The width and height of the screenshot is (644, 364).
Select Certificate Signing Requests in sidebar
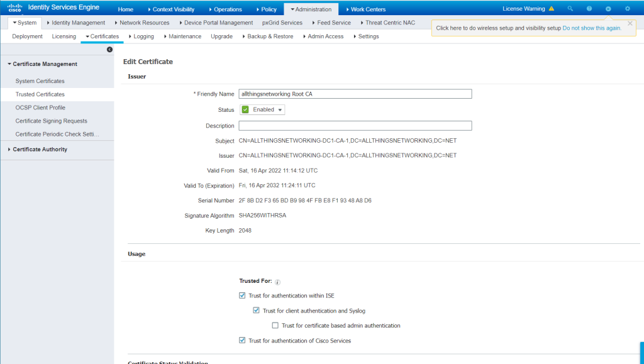(x=52, y=121)
